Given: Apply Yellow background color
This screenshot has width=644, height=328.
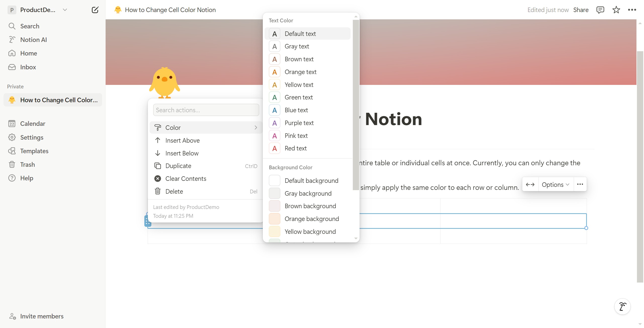Looking at the screenshot, I should (307, 232).
